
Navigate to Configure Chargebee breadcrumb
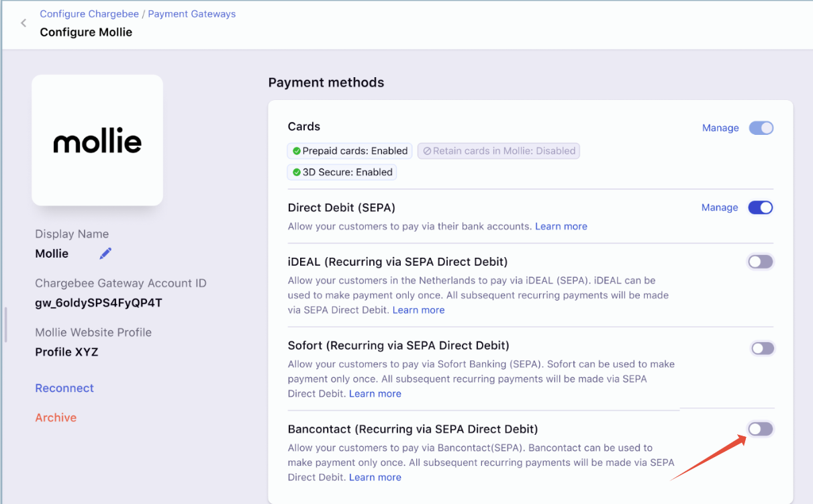click(89, 13)
